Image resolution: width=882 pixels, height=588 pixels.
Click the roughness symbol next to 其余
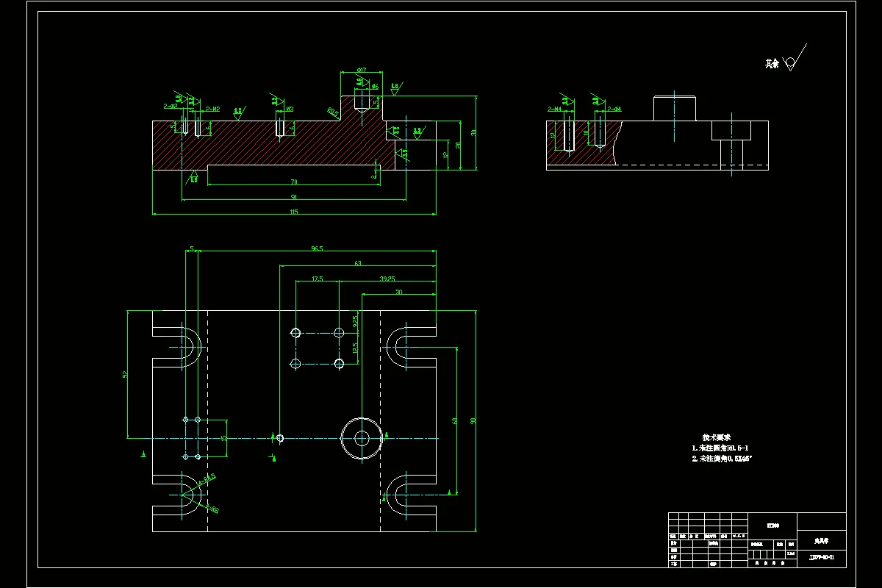click(x=794, y=59)
